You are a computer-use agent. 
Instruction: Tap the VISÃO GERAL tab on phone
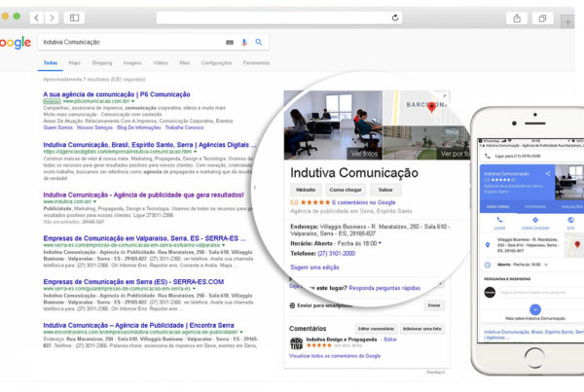[x=498, y=206]
